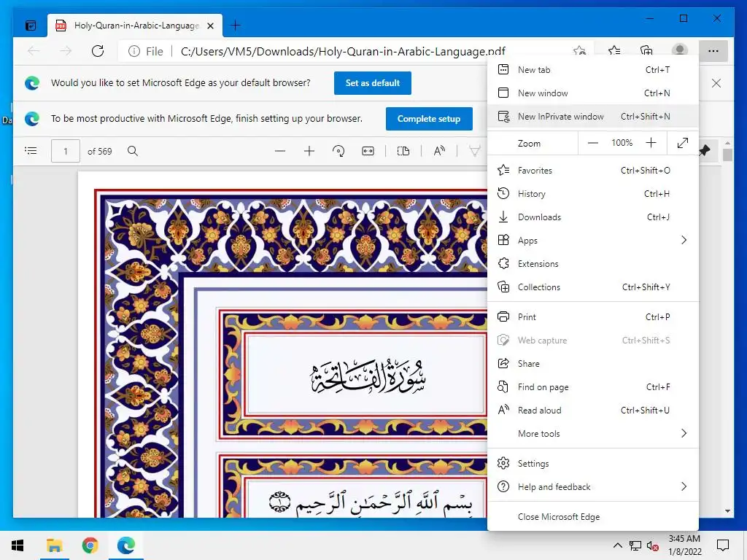The height and width of the screenshot is (560, 747).
Task: Dismiss the default browser notification bar
Action: tap(716, 83)
